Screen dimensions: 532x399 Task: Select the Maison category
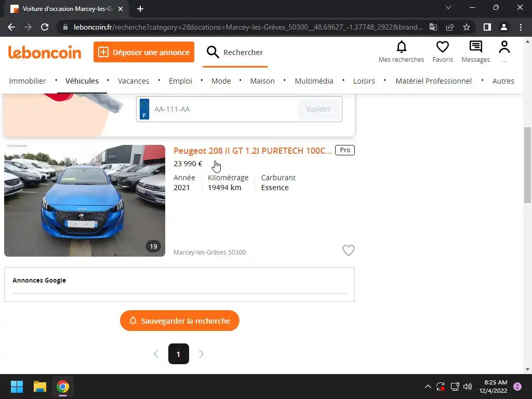[x=262, y=81]
